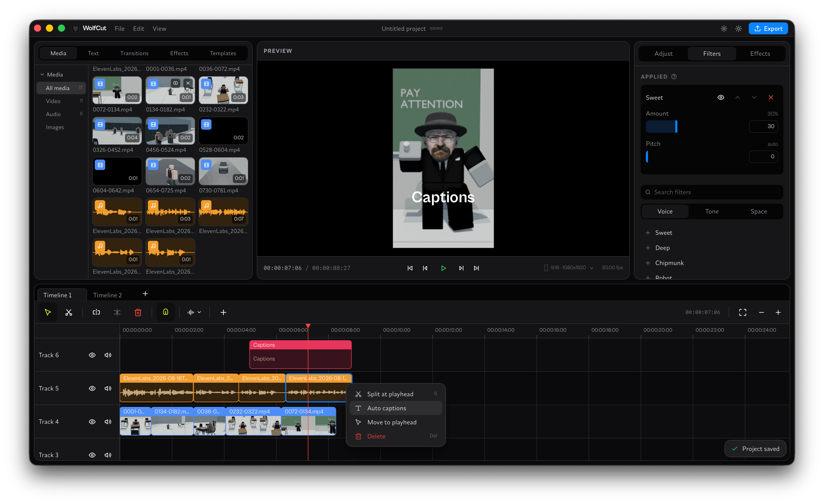Switch to the Text tab

(93, 53)
